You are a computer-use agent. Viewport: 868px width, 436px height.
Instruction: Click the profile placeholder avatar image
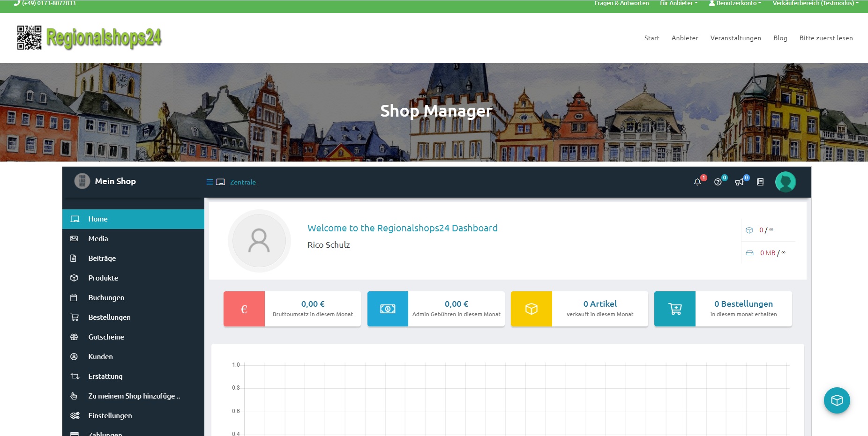(259, 241)
